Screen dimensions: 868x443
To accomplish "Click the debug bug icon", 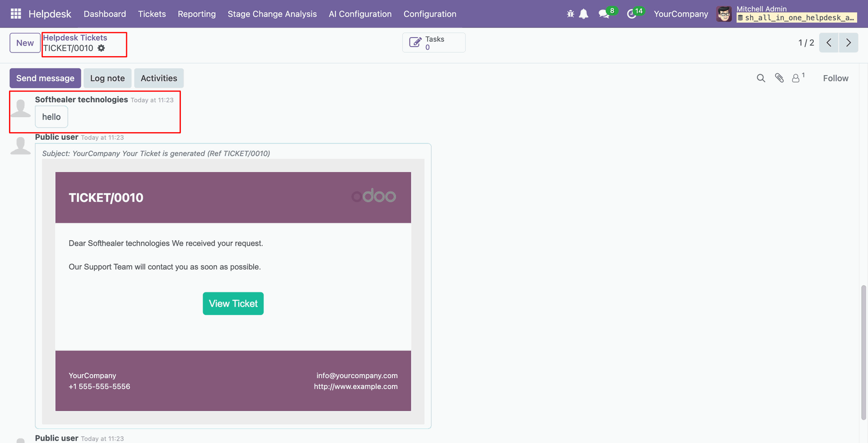I will pos(571,14).
